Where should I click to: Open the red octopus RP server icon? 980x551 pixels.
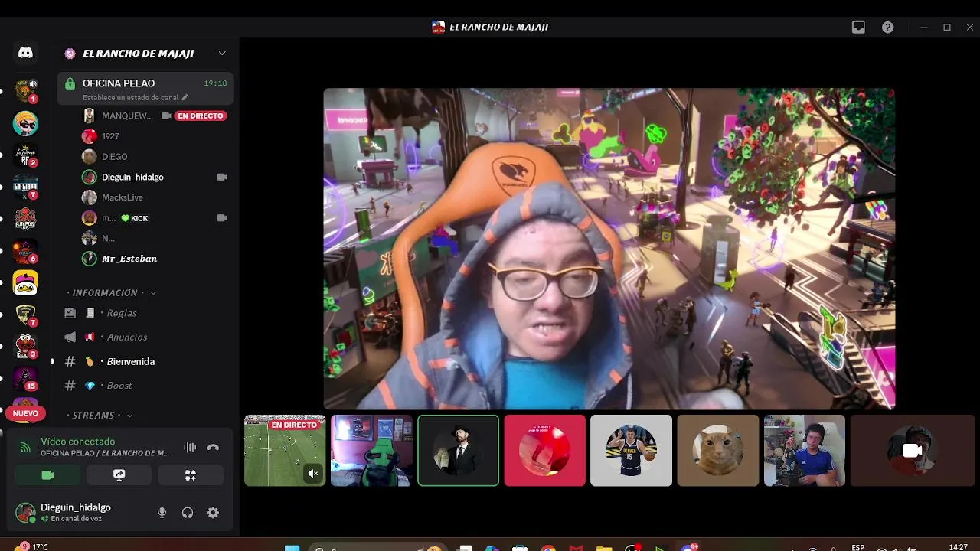(25, 220)
